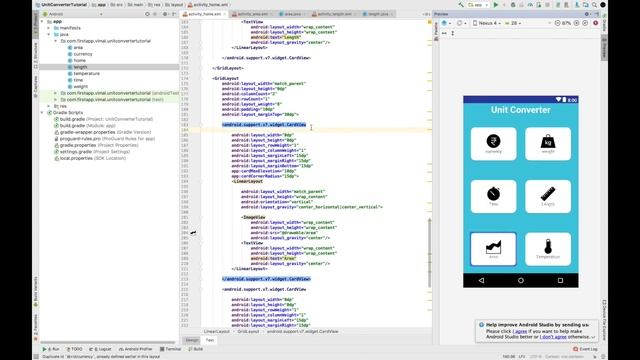Click GridLayout in the breadcrumb bar
The image size is (640, 360).
(x=249, y=331)
